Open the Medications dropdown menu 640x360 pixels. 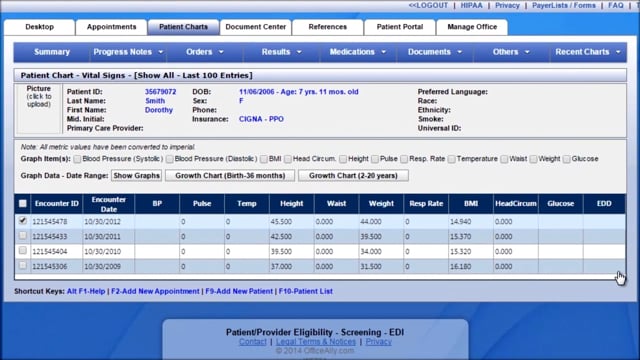click(358, 52)
